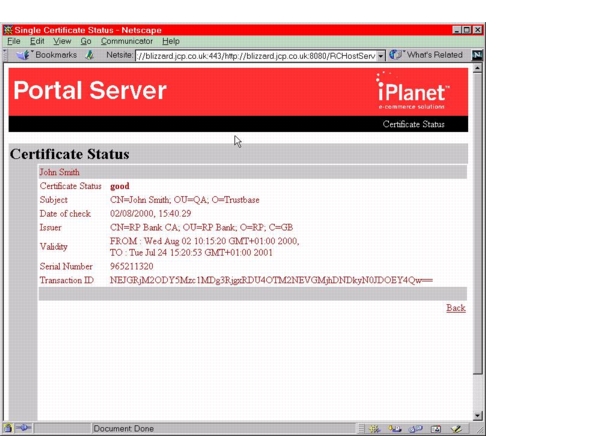
Task: Click the validity FROM Wed Aug 02 line
Action: point(205,241)
